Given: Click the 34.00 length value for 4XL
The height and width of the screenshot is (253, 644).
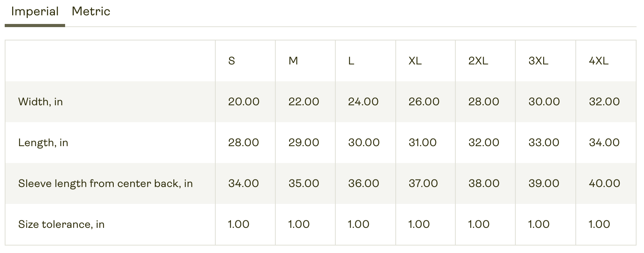Looking at the screenshot, I should click(604, 143).
